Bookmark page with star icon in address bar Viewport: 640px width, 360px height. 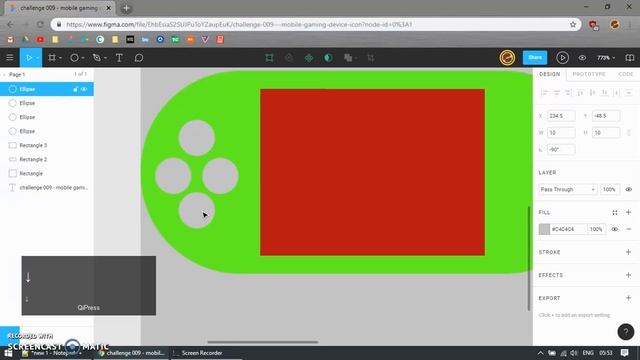click(x=573, y=24)
